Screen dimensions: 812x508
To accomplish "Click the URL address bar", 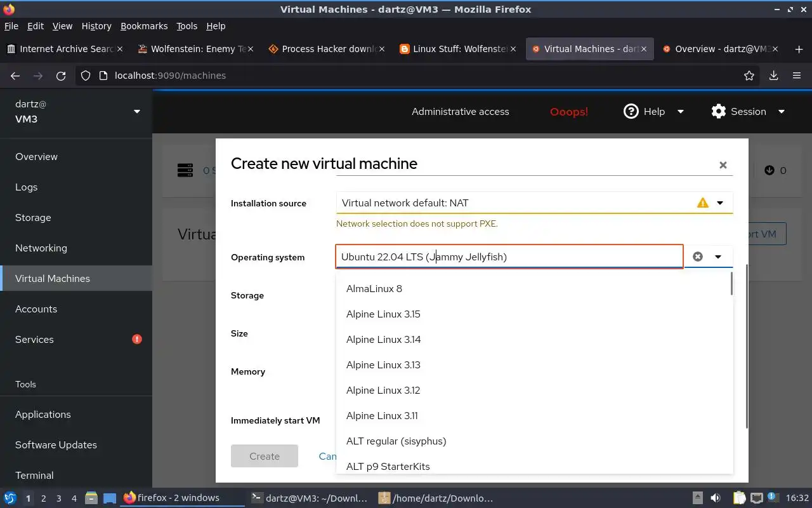I will pyautogui.click(x=419, y=76).
